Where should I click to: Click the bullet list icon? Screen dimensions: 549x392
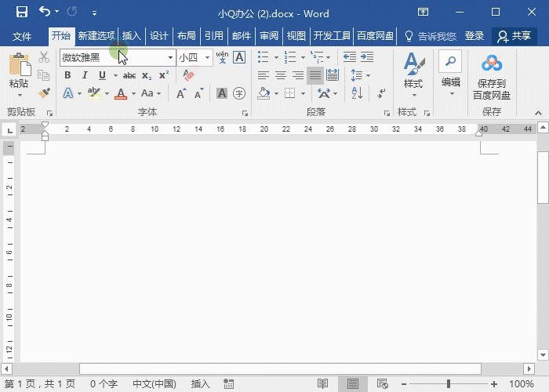pyautogui.click(x=264, y=57)
